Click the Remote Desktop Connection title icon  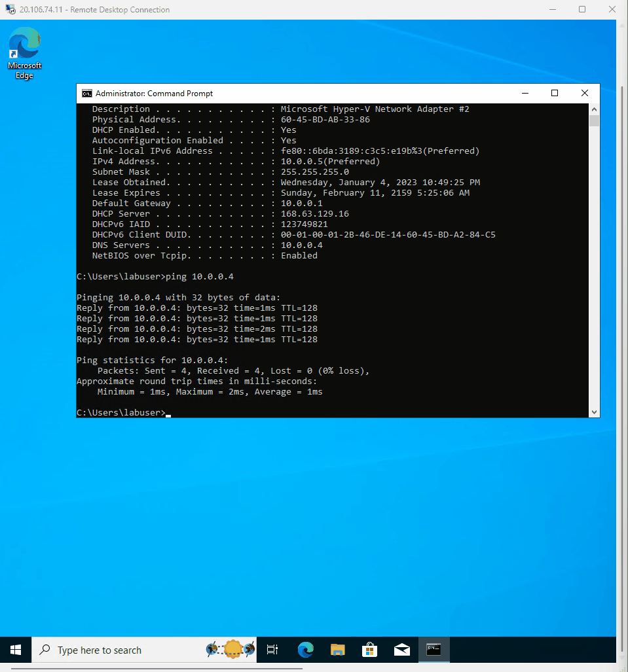pyautogui.click(x=10, y=9)
